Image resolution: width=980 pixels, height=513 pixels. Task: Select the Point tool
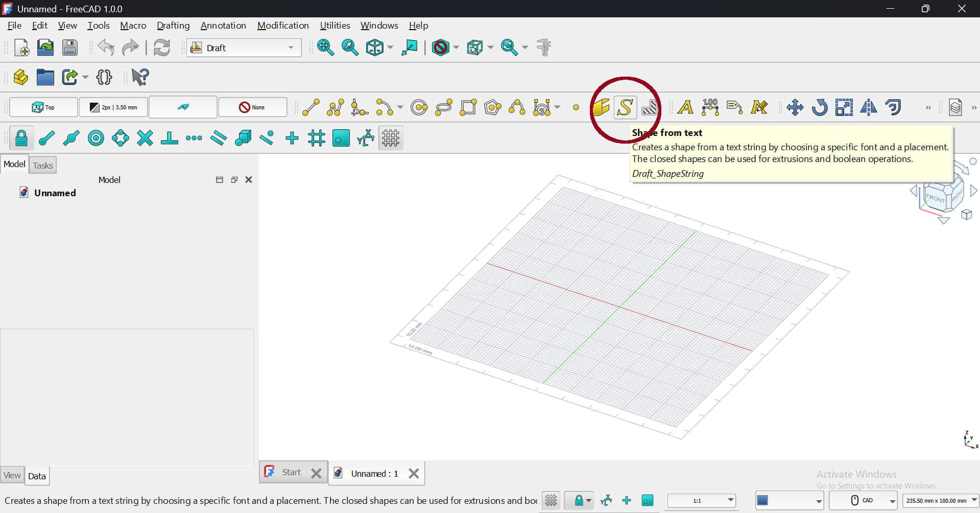tap(576, 107)
